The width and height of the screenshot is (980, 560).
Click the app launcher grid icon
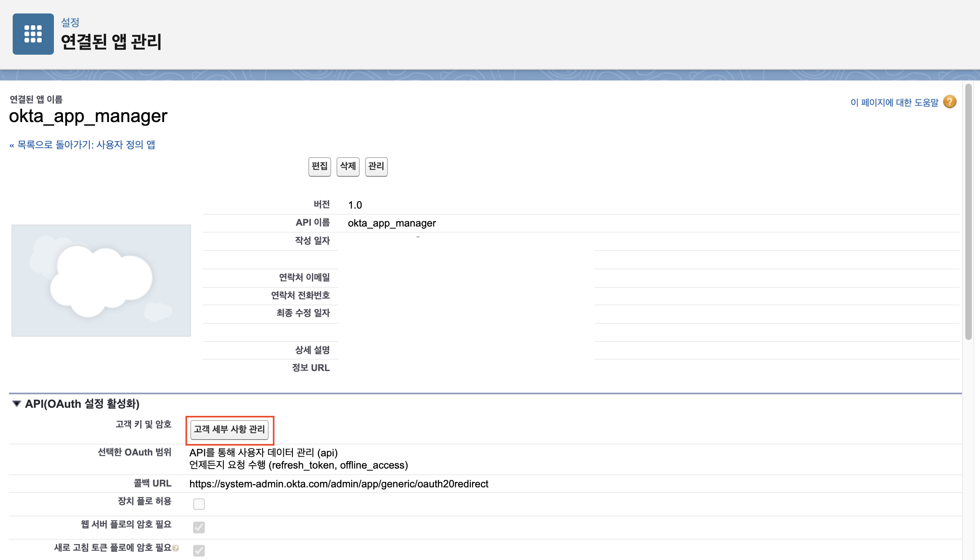coord(33,34)
